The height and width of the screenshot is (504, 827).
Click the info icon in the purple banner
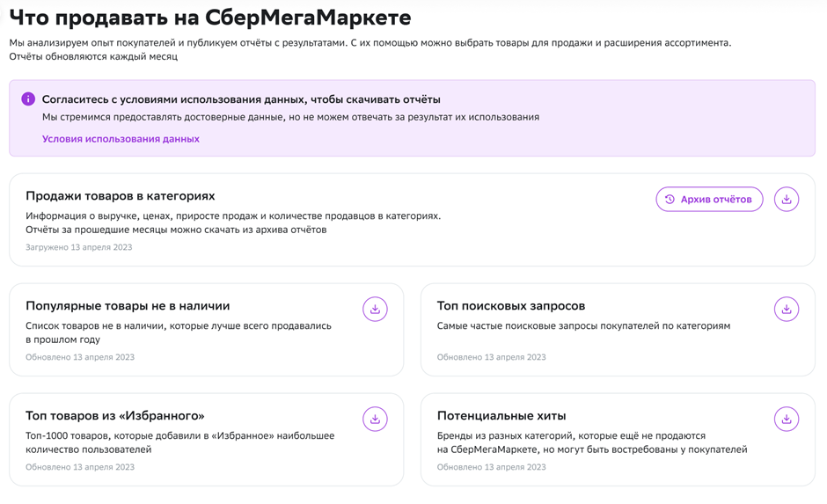[28, 99]
